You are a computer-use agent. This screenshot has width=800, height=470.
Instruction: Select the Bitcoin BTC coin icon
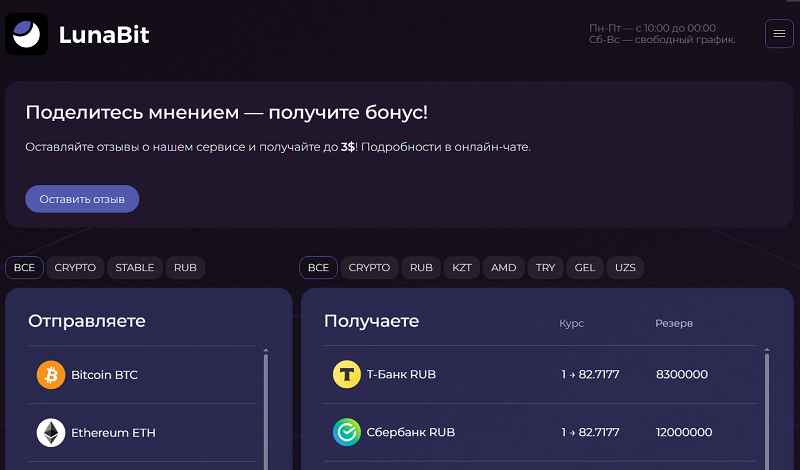click(x=51, y=375)
